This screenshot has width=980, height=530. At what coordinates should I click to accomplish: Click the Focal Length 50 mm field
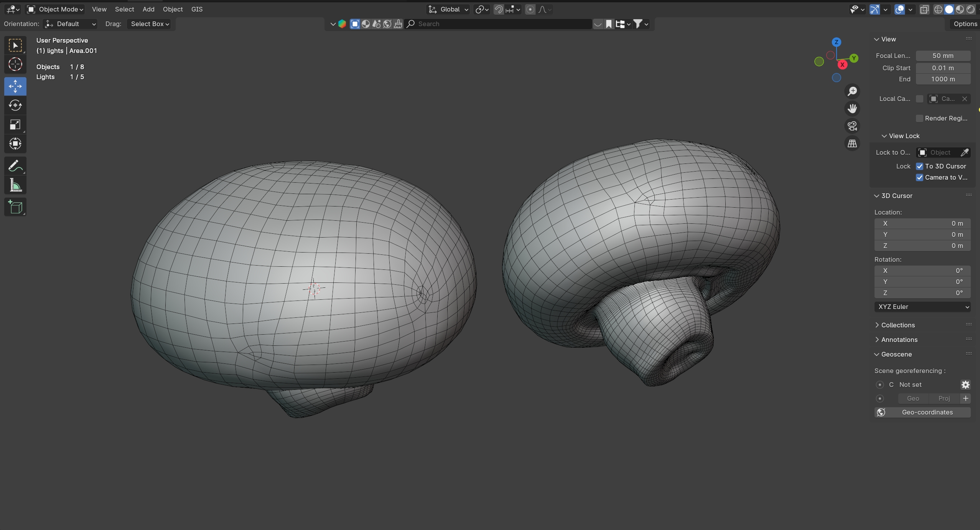[x=943, y=56]
